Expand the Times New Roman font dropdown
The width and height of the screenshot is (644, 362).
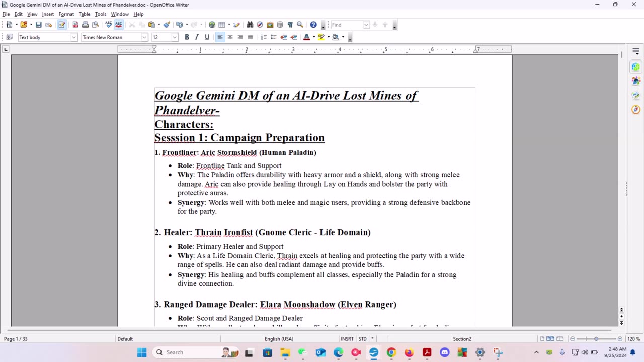pos(144,37)
